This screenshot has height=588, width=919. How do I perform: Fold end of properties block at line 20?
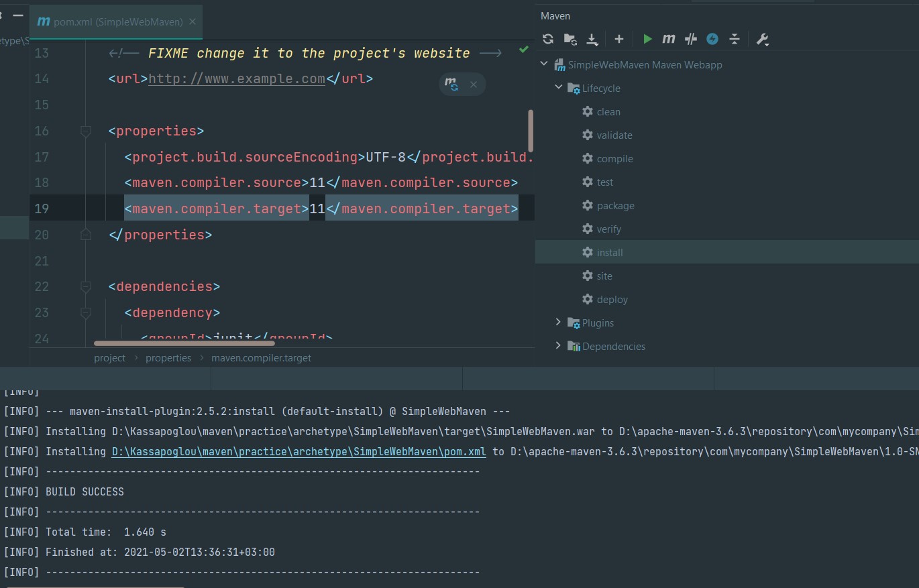coord(85,234)
